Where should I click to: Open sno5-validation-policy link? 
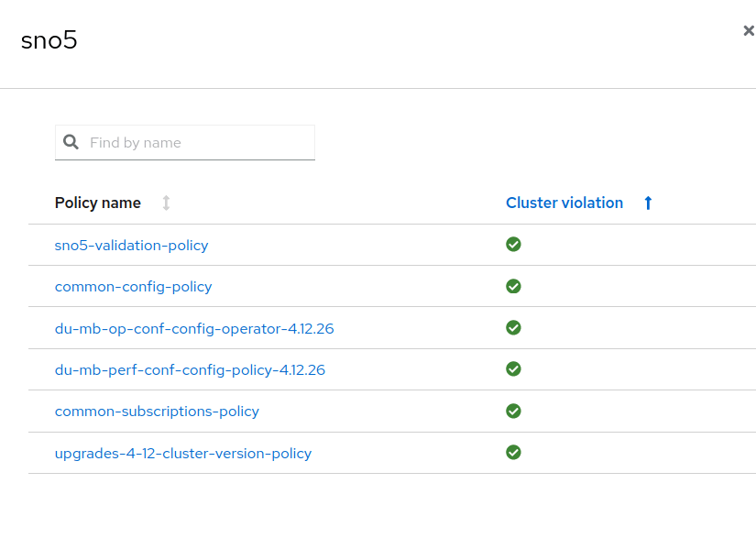click(x=131, y=245)
